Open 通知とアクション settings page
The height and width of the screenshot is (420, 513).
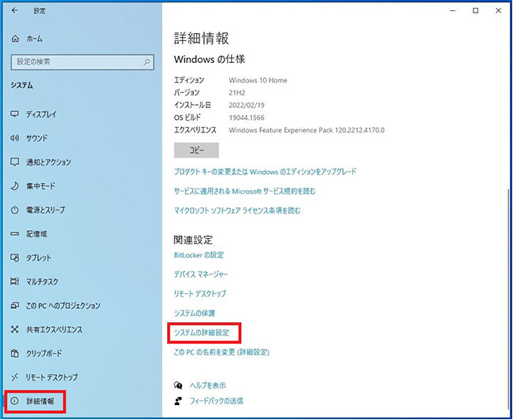48,162
